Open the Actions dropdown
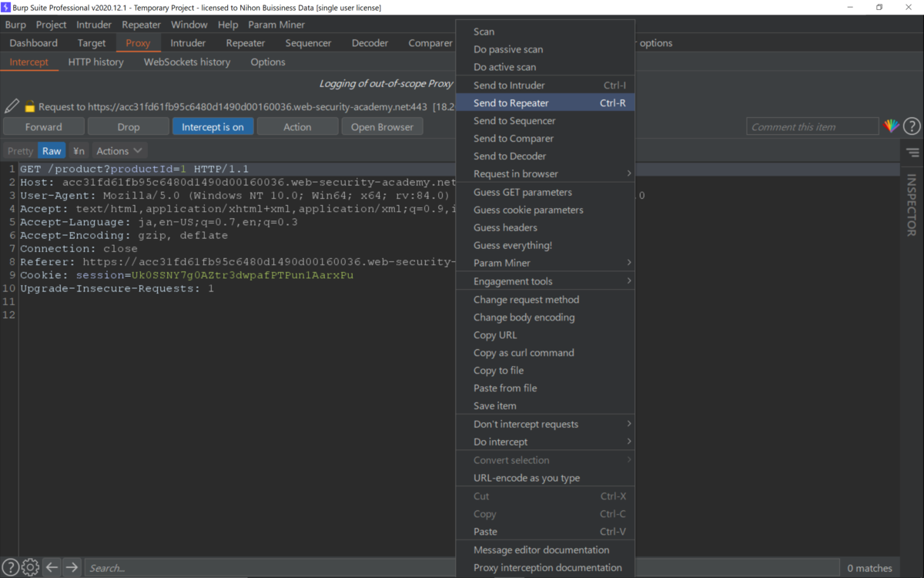The width and height of the screenshot is (924, 578). 119,151
